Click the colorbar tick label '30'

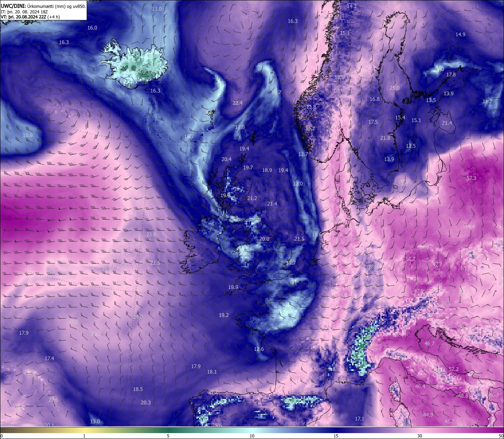(x=420, y=436)
